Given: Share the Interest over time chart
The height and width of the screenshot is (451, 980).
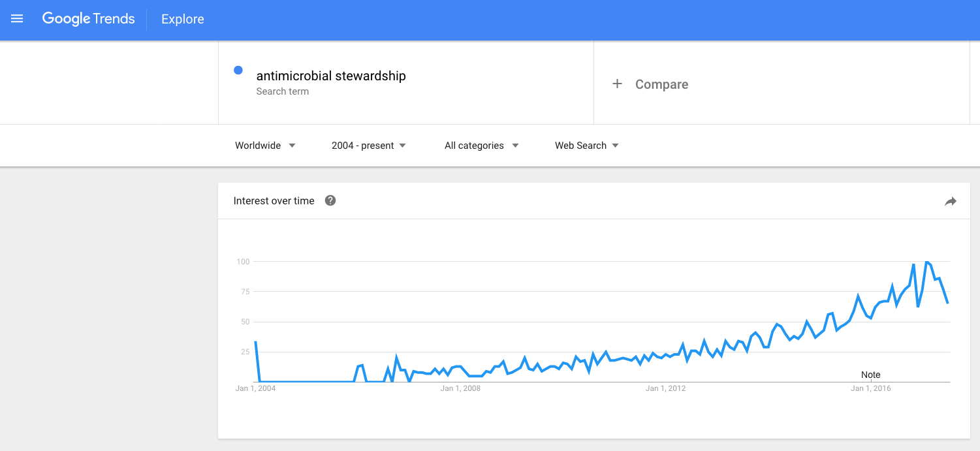Looking at the screenshot, I should [x=950, y=202].
